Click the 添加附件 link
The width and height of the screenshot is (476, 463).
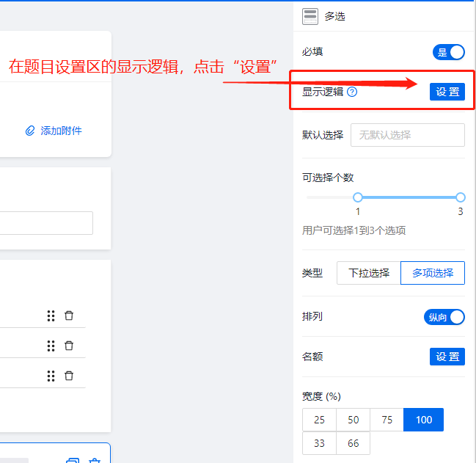point(61,131)
